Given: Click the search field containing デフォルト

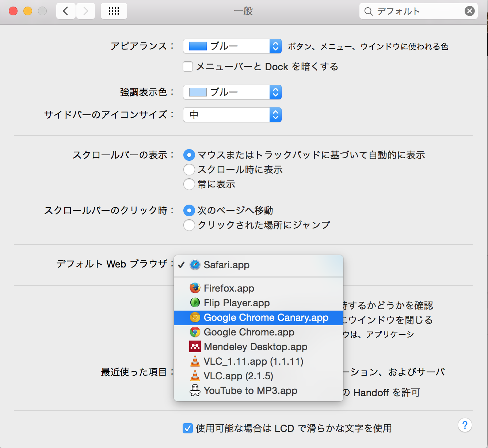Looking at the screenshot, I should coord(419,11).
